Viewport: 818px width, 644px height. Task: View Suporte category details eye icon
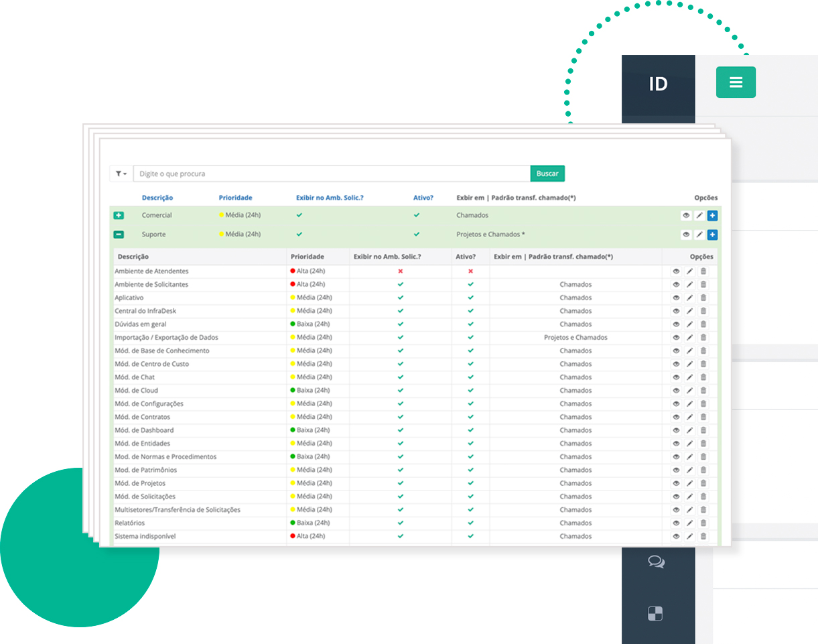[686, 235]
